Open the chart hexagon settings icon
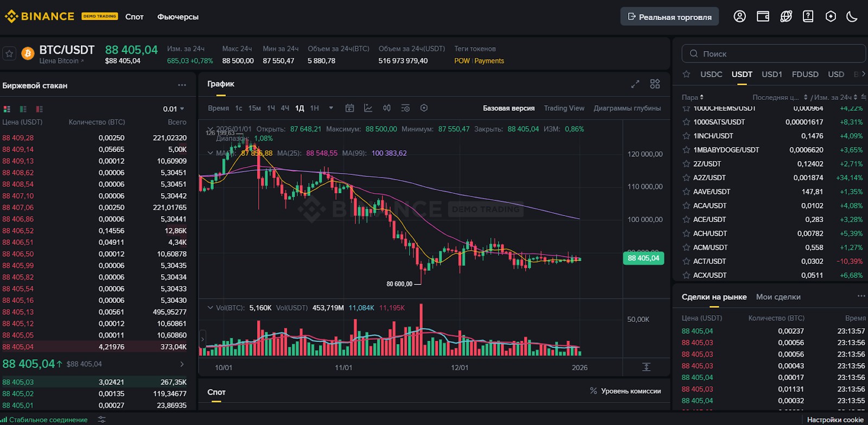Viewport: 868px width, 425px height. point(424,108)
